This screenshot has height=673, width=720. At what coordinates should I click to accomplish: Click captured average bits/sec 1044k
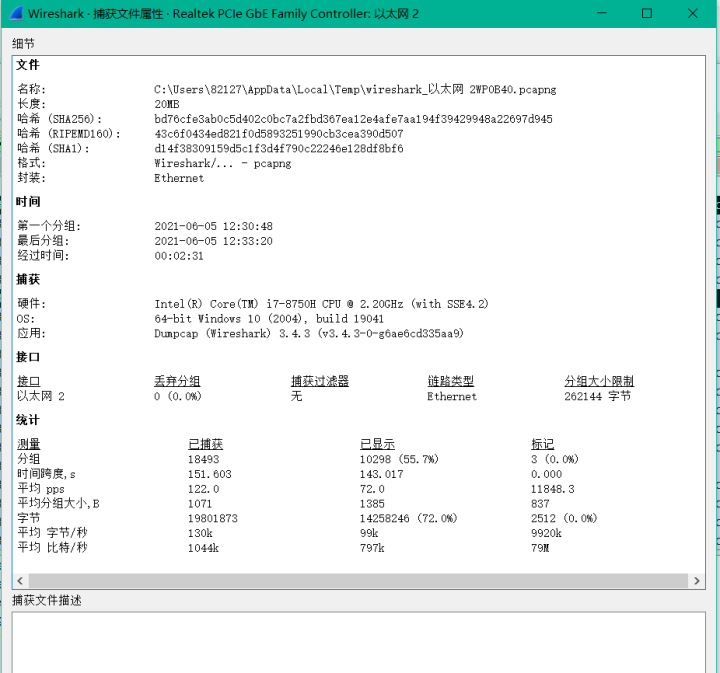(x=203, y=548)
